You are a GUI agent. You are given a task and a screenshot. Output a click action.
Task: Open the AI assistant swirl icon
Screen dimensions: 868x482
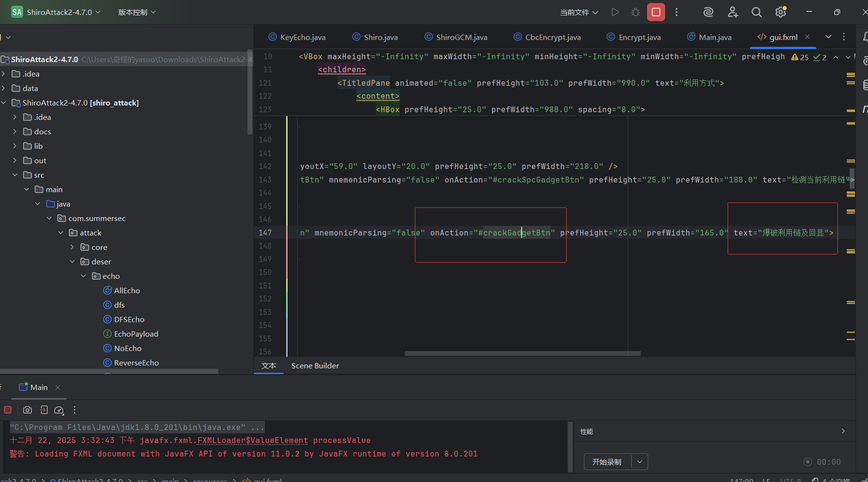tap(708, 12)
